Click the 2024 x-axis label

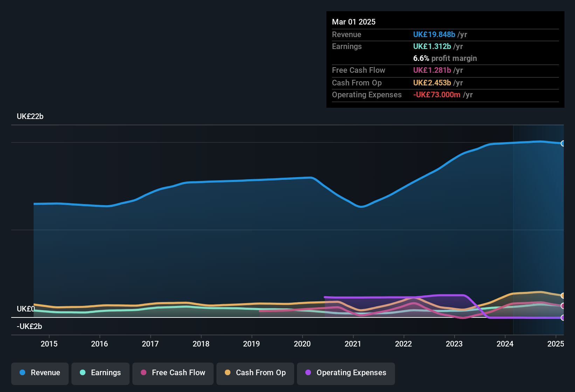[x=505, y=344]
